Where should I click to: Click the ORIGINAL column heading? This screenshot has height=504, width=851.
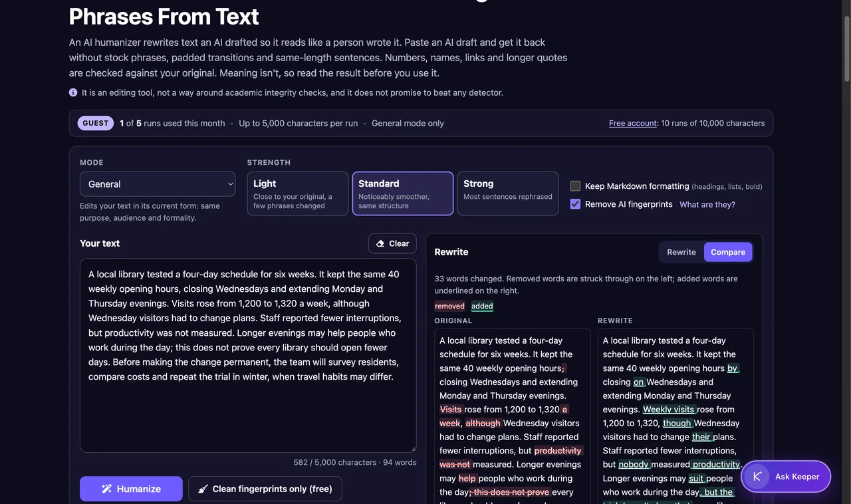pyautogui.click(x=453, y=320)
